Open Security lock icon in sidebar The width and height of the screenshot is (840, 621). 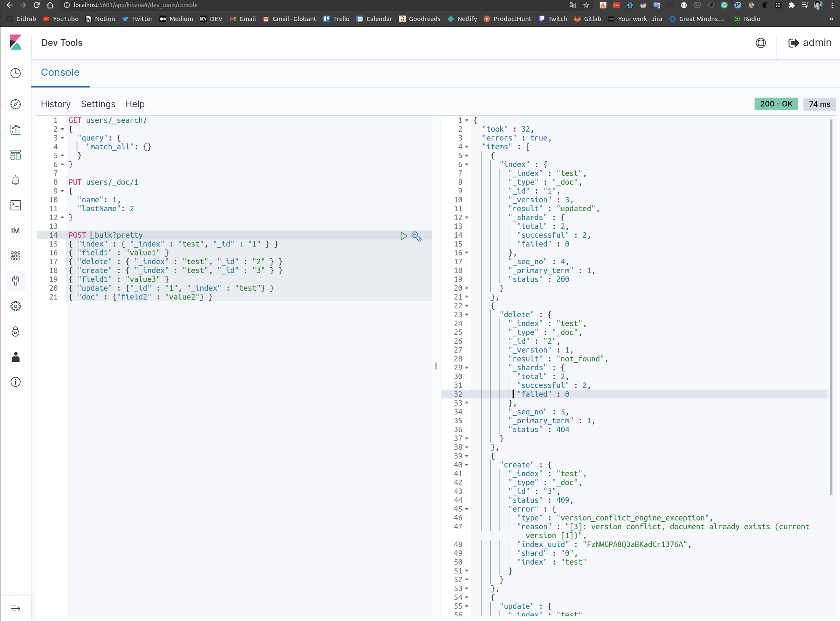tap(16, 332)
